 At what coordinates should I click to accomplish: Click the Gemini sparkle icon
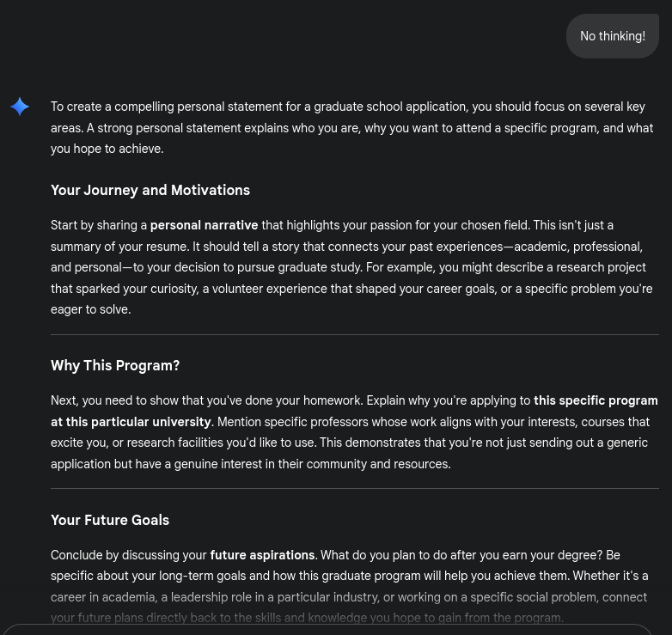pos(20,107)
